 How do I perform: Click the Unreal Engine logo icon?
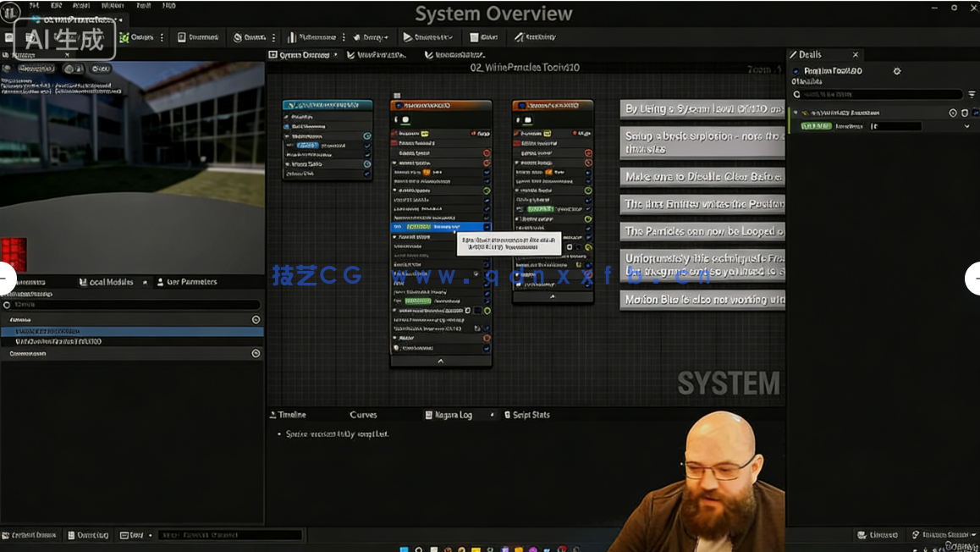[x=10, y=13]
